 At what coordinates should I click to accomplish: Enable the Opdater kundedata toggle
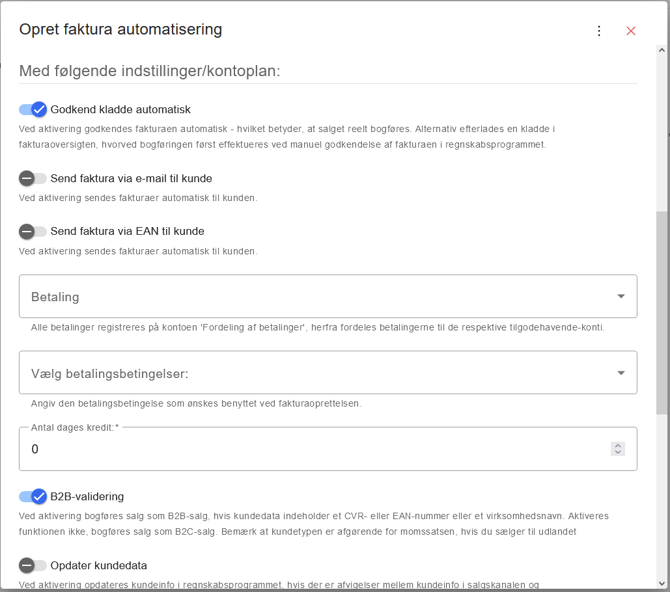click(33, 565)
